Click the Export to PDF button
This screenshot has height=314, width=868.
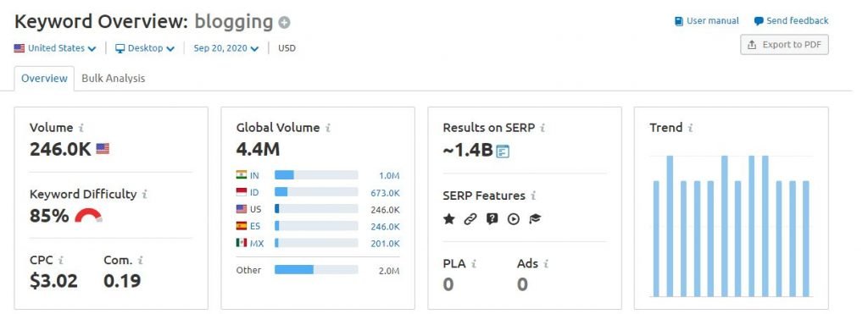click(784, 45)
